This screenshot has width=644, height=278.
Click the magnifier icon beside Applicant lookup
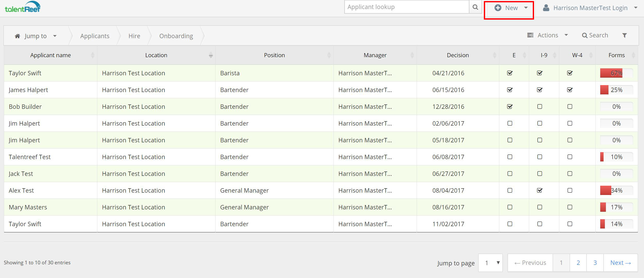pyautogui.click(x=475, y=7)
